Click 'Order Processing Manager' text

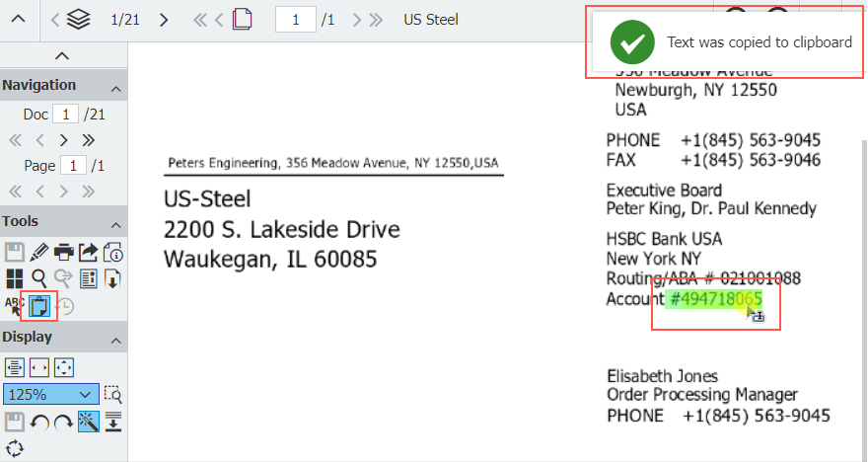pyautogui.click(x=702, y=395)
